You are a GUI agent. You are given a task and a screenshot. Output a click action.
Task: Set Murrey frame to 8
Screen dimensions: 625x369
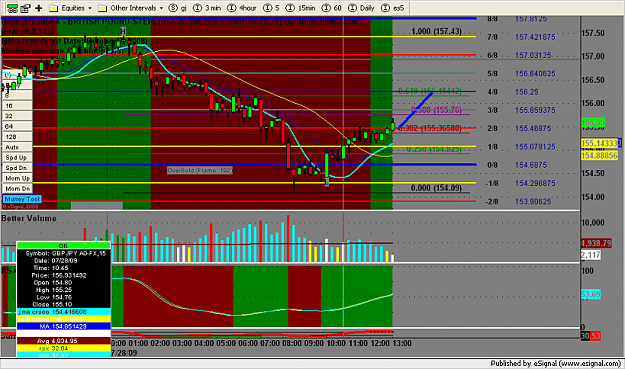coord(17,96)
